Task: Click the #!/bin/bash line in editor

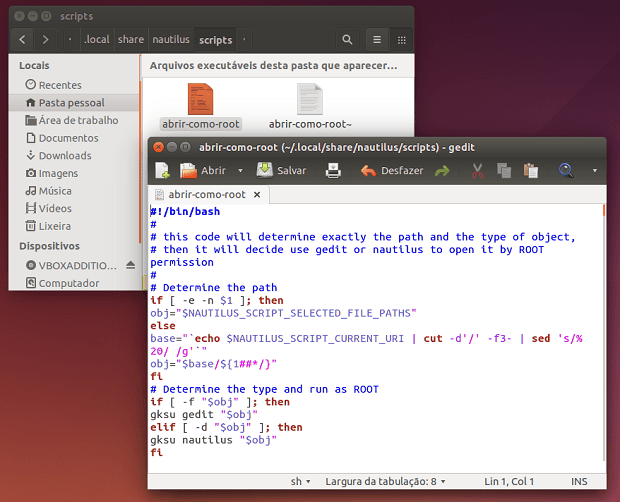Action: (185, 211)
